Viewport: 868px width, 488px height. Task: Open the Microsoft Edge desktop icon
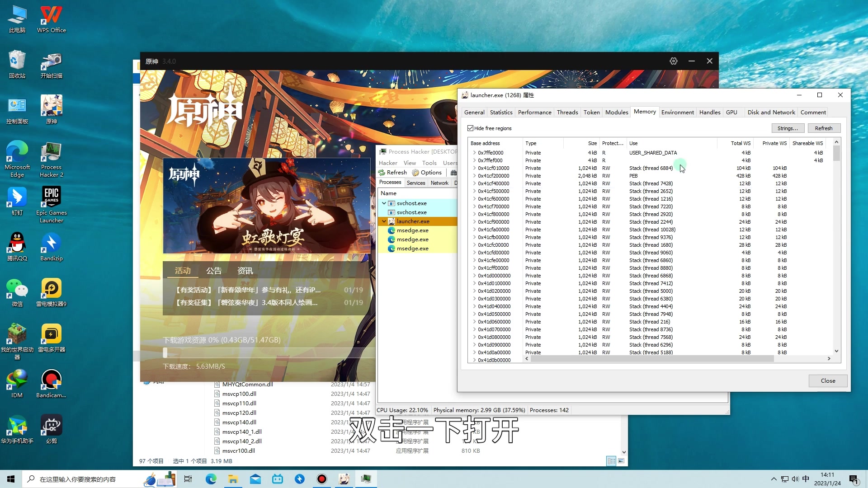coord(17,159)
